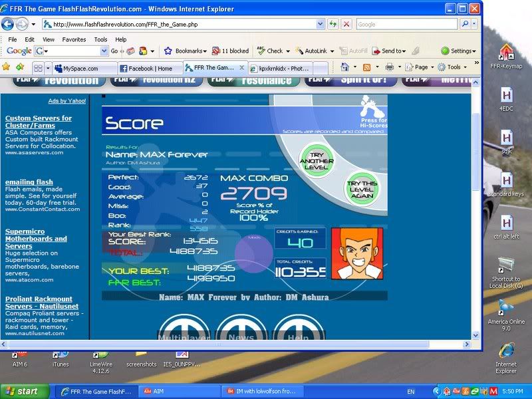The image size is (532, 399).
Task: Click the Go button in Google toolbar
Action: point(114,51)
